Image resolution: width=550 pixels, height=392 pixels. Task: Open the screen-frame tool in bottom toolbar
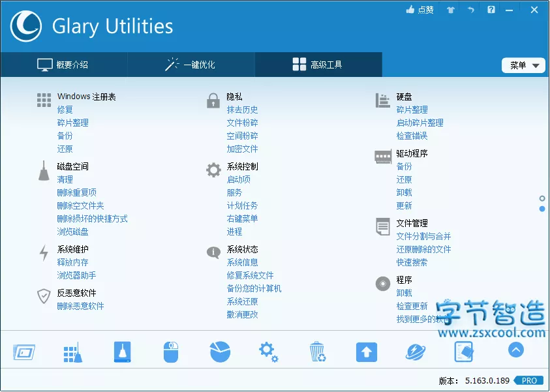[x=24, y=352]
